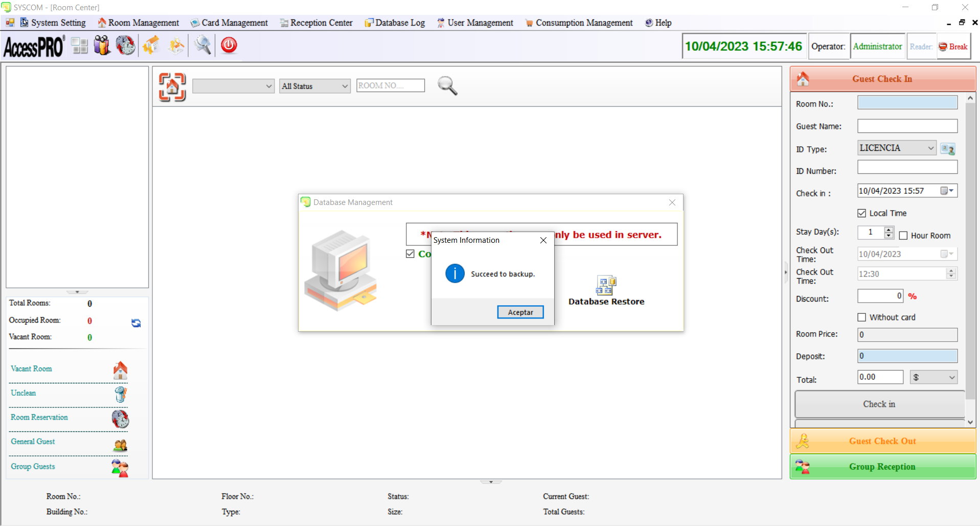Click the red power exit icon in toolbar

pyautogui.click(x=229, y=45)
